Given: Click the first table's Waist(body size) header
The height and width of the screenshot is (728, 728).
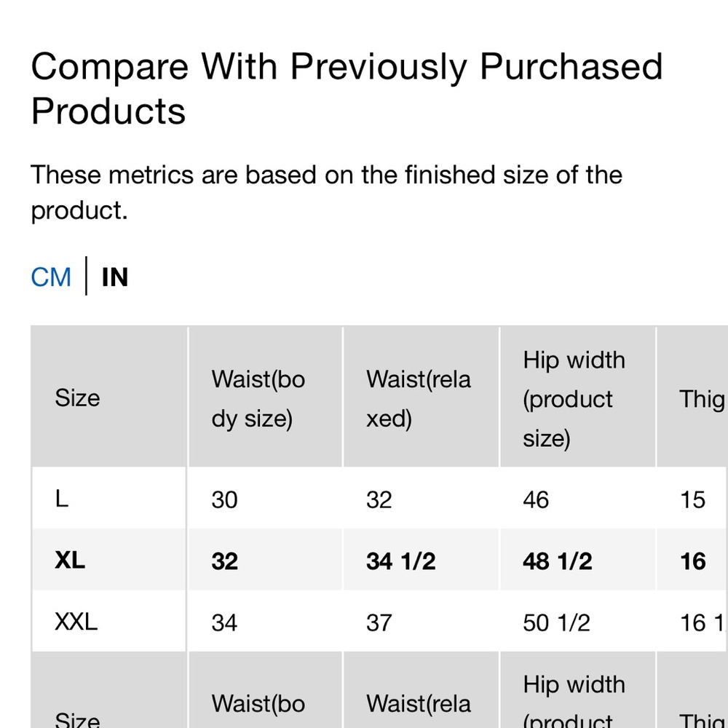Looking at the screenshot, I should tap(258, 398).
